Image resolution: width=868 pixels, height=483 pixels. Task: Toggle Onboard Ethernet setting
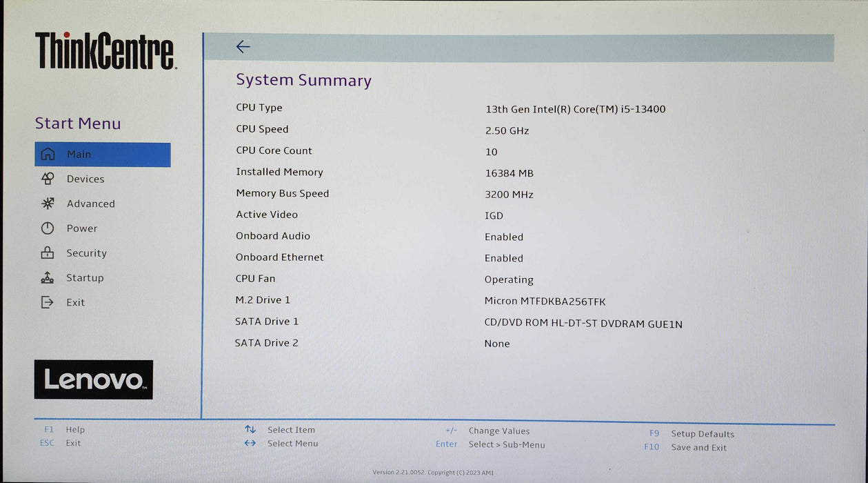tap(504, 258)
